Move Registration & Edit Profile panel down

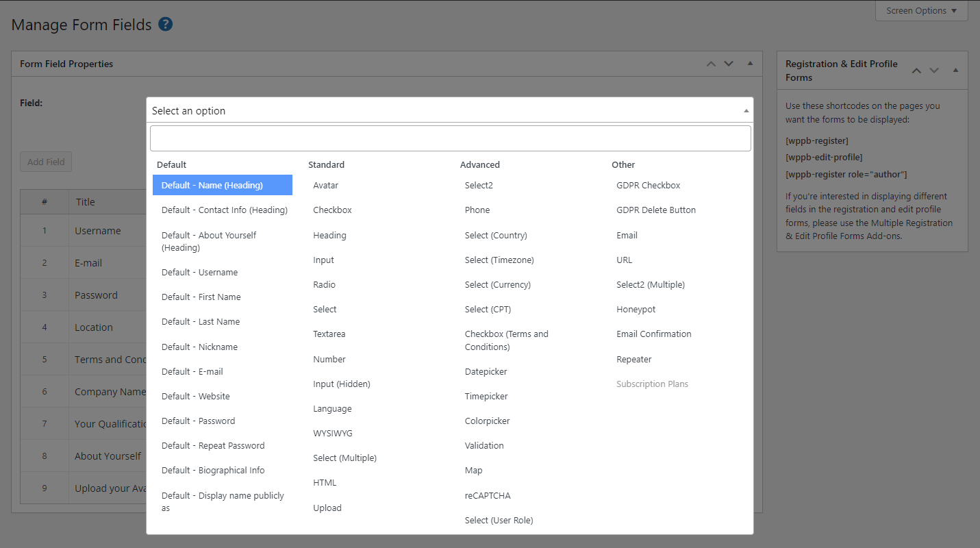[934, 71]
